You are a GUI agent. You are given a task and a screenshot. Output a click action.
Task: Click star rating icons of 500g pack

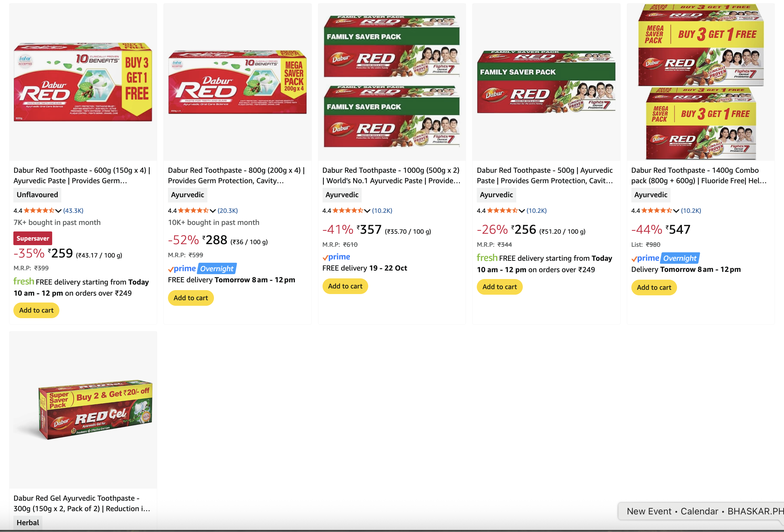pos(502,211)
